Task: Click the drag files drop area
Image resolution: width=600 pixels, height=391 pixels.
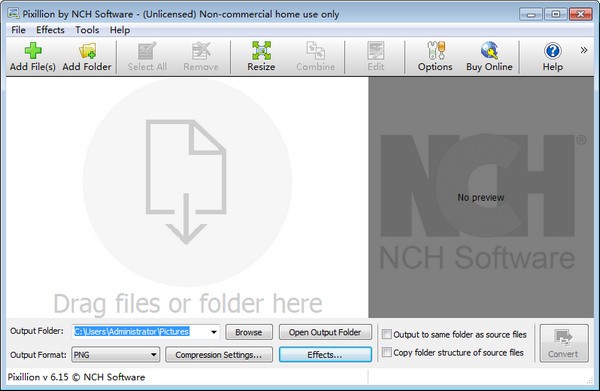Action: coord(187,197)
